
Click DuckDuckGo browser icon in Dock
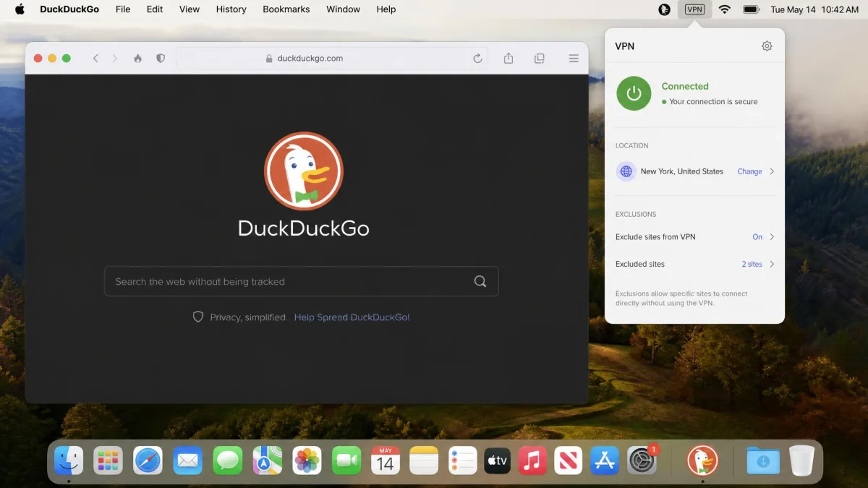pyautogui.click(x=702, y=460)
